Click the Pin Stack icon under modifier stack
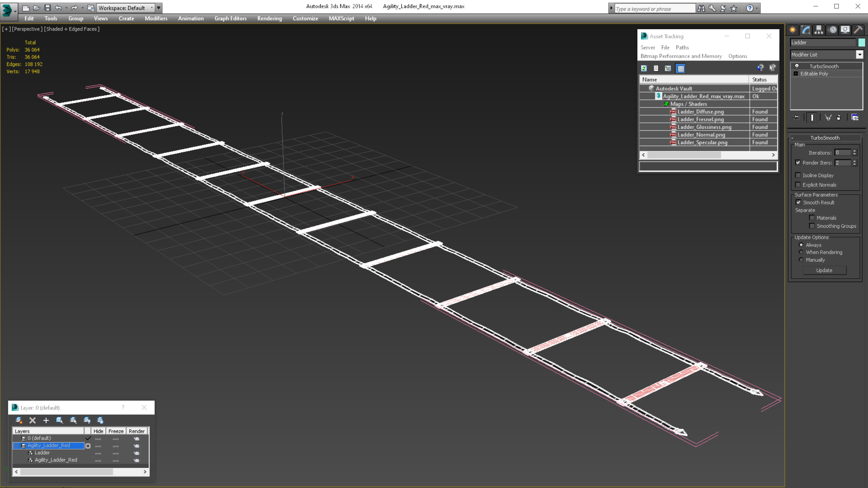The image size is (868, 488). pos(796,117)
